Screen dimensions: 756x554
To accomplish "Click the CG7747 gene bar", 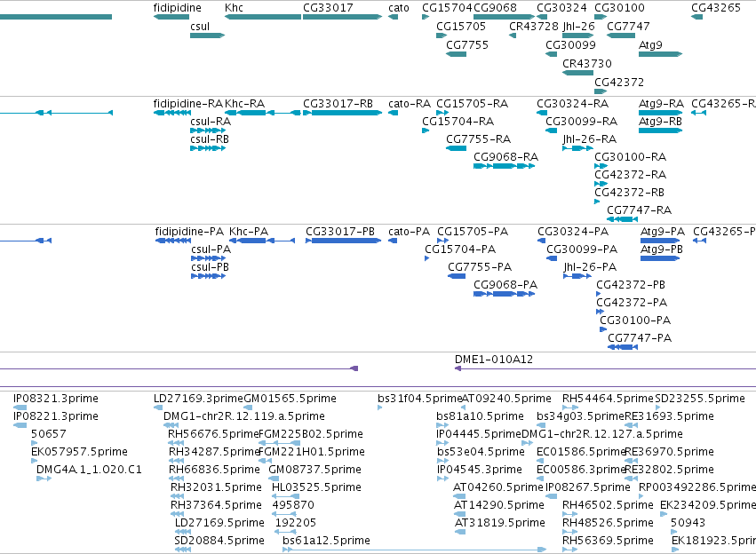I will pos(621,36).
